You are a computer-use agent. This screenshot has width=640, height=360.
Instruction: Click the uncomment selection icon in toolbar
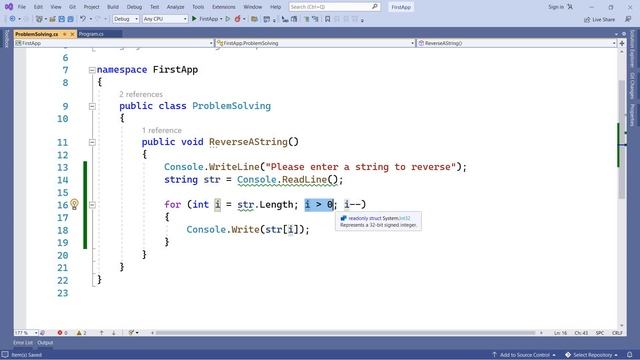(x=315, y=19)
